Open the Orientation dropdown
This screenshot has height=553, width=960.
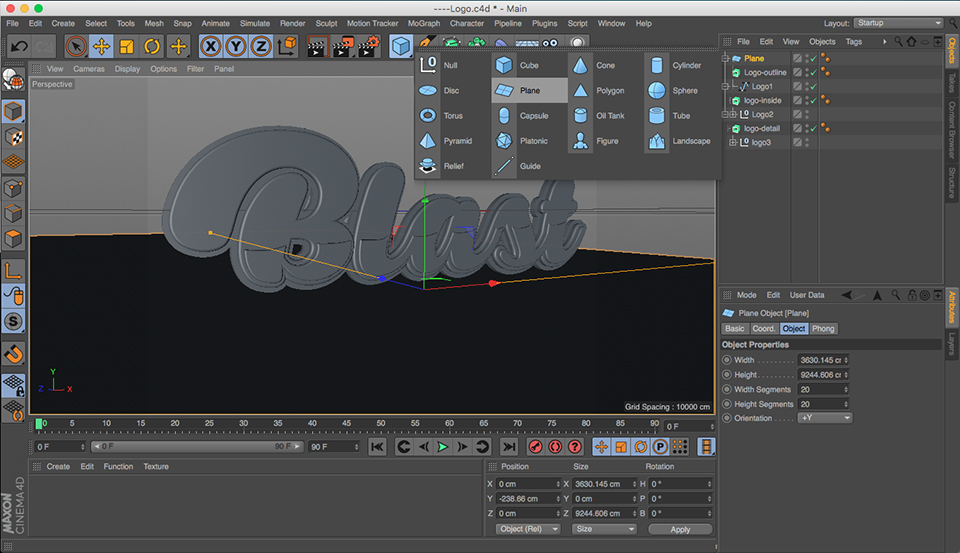[x=824, y=418]
